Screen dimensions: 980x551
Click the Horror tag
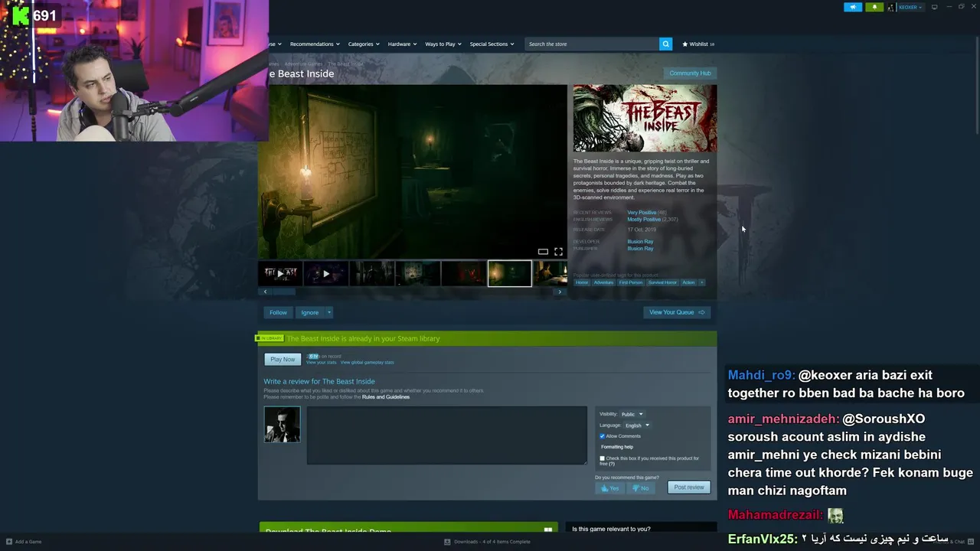pos(582,282)
